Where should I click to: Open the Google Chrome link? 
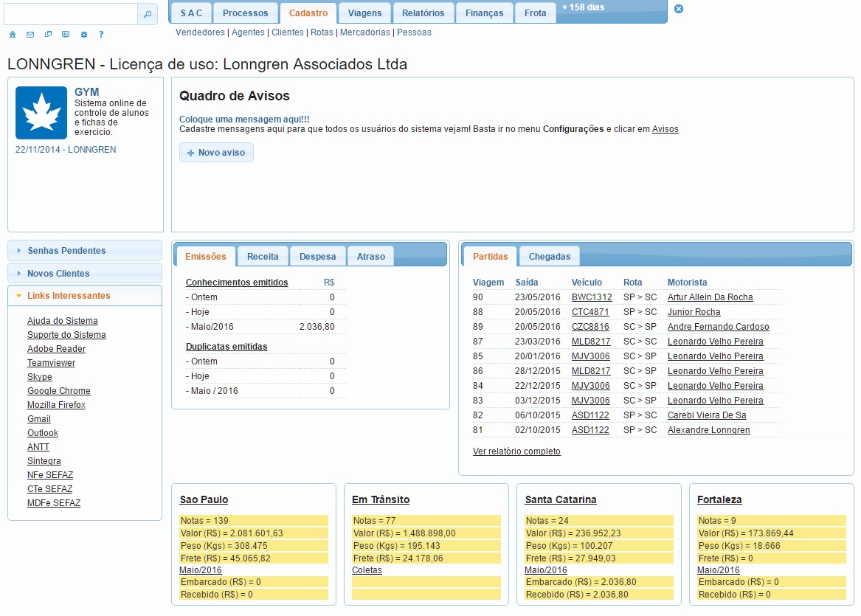click(x=59, y=391)
